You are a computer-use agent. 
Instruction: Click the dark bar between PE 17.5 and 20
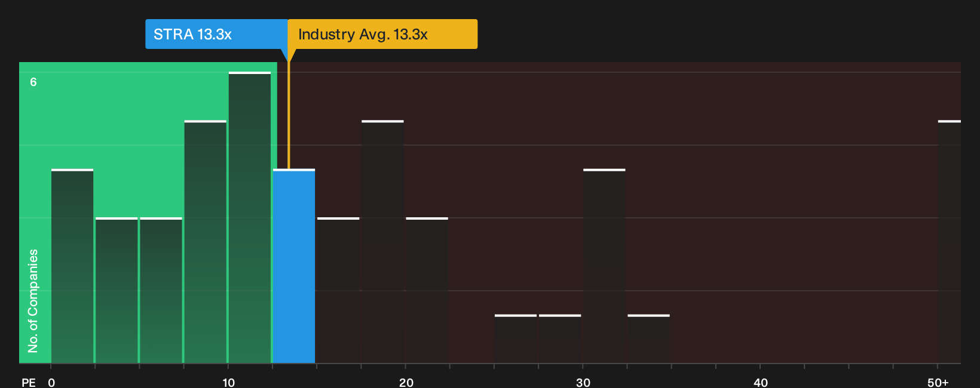click(382, 242)
